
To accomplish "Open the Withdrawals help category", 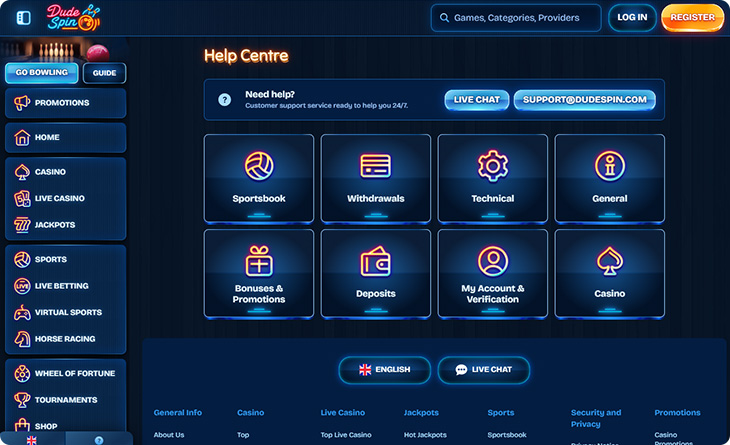I will coord(376,178).
